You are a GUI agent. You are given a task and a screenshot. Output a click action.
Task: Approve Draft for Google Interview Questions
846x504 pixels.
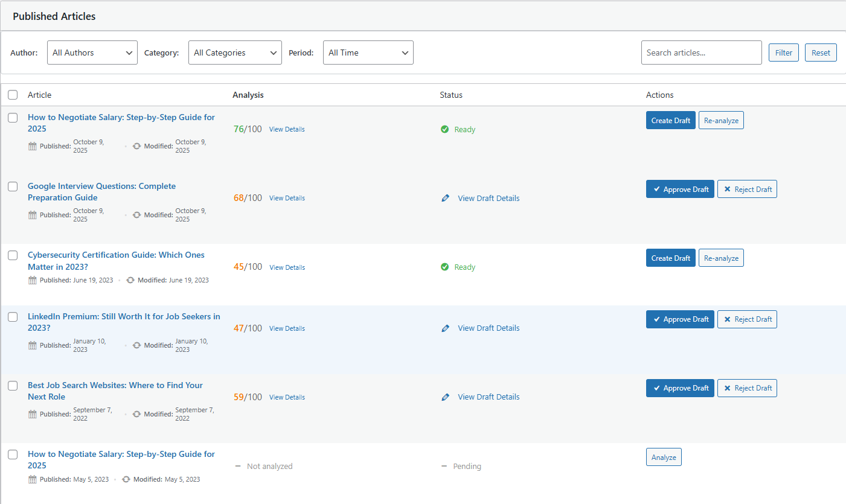tap(680, 190)
